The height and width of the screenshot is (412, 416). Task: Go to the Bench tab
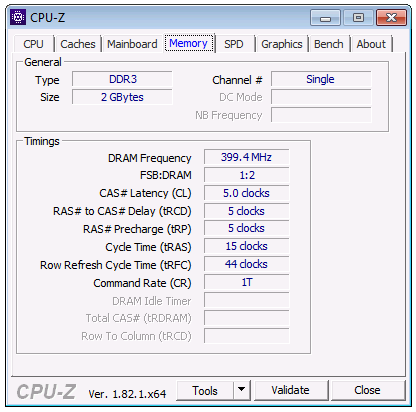click(x=328, y=44)
